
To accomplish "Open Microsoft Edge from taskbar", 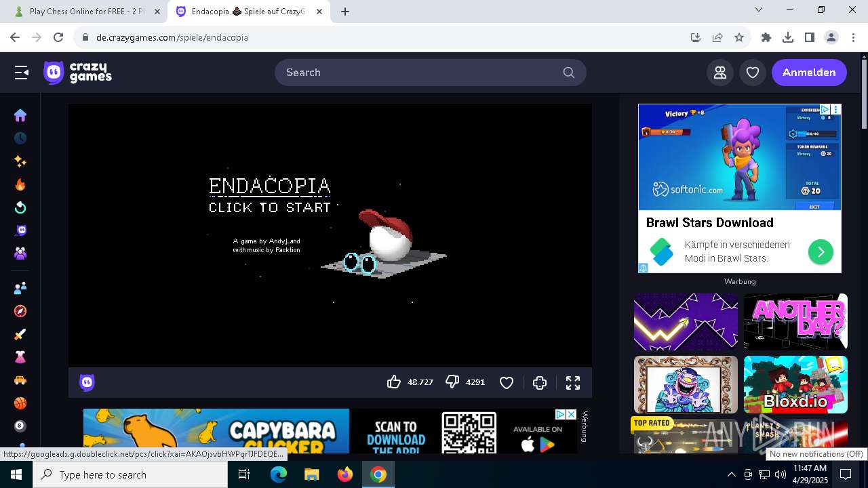I will [279, 474].
